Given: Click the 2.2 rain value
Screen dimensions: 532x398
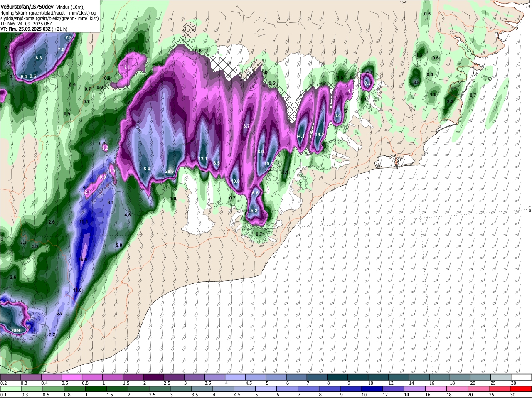Looking at the screenshot, I should tap(450, 102).
